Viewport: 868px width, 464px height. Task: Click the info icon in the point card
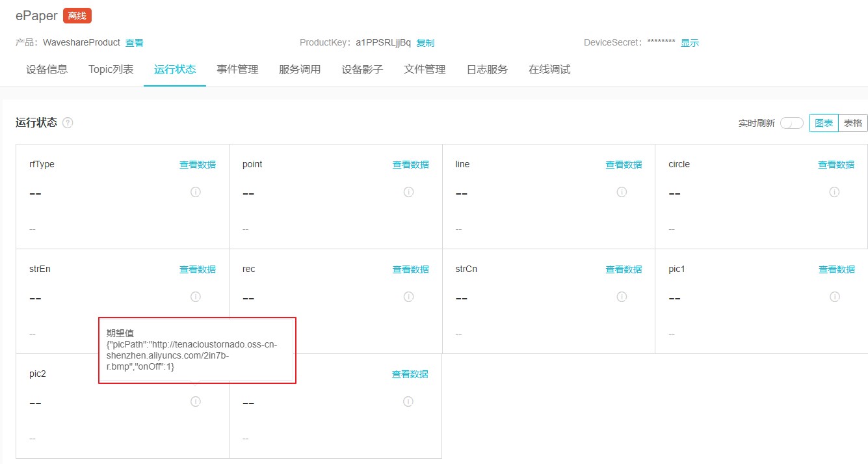(x=409, y=192)
